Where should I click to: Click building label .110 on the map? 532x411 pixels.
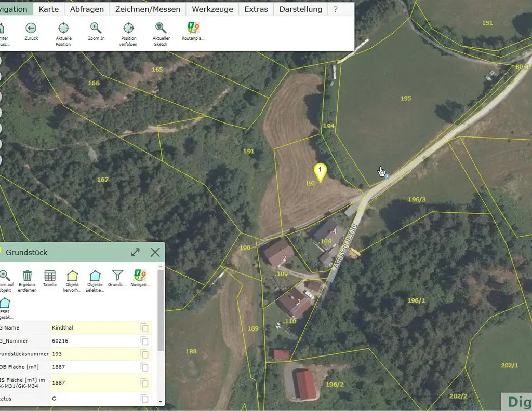pyautogui.click(x=290, y=321)
